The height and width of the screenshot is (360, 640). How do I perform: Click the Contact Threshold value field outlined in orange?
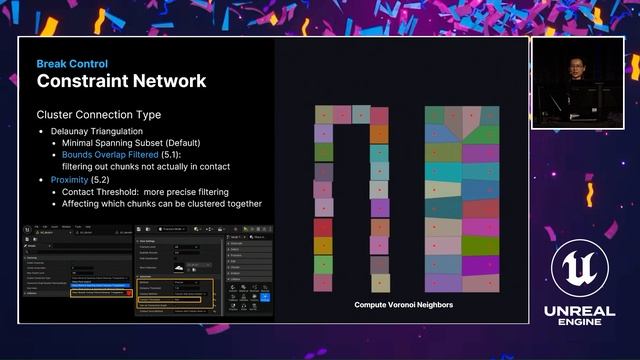coord(187,300)
